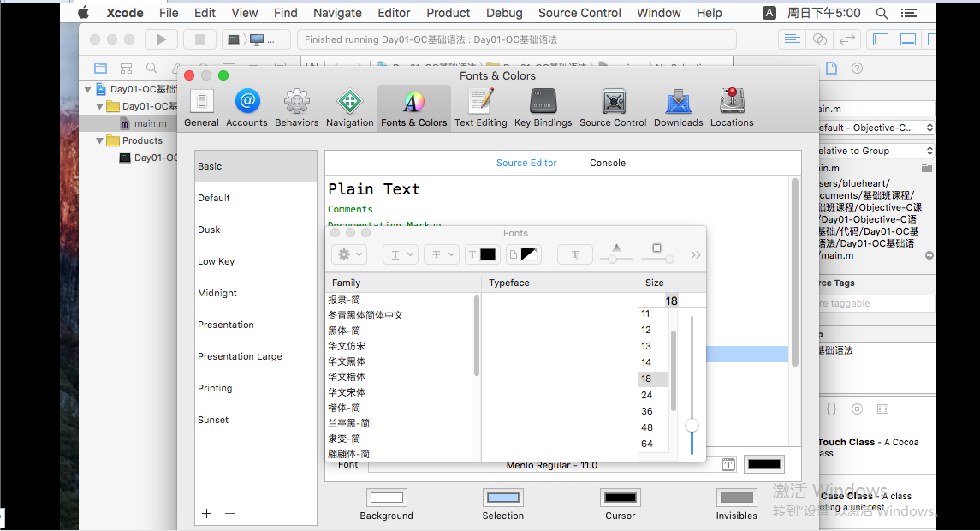Open Downloads preferences pane
Image resolution: width=980 pixels, height=531 pixels.
678,108
